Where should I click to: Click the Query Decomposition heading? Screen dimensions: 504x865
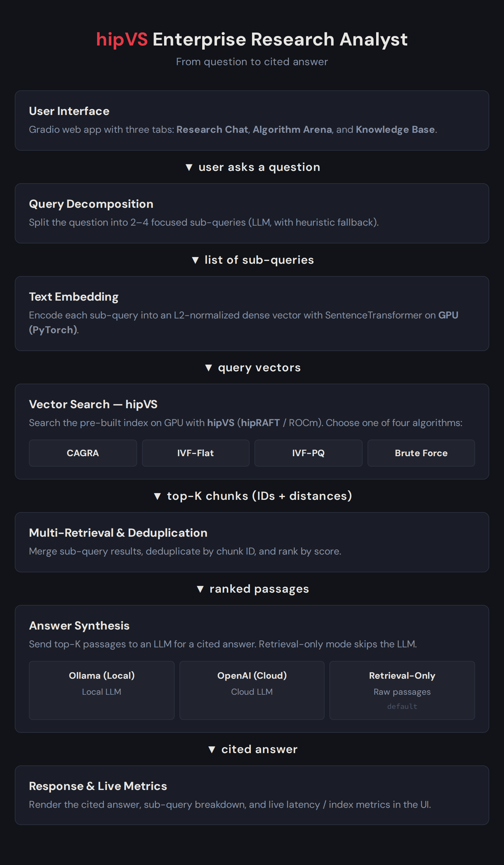(91, 204)
